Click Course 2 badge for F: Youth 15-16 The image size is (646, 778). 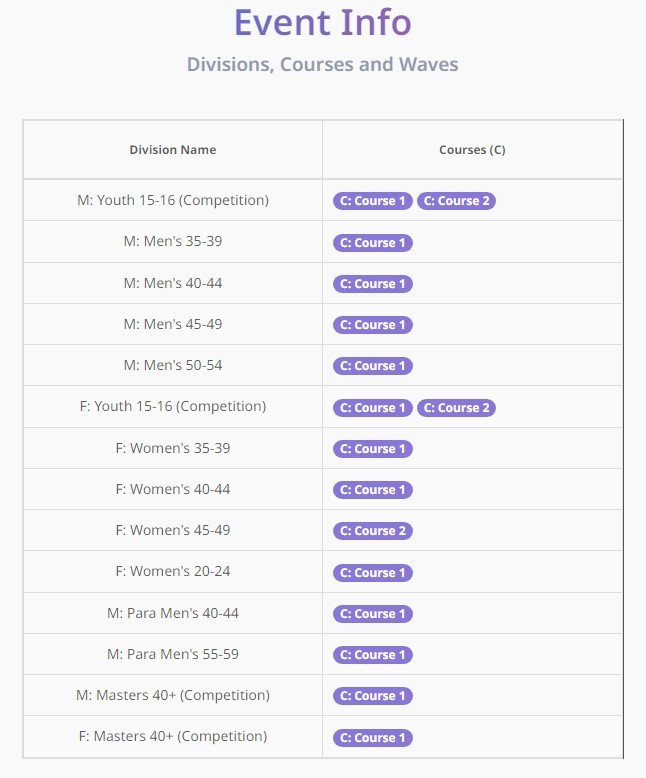456,408
